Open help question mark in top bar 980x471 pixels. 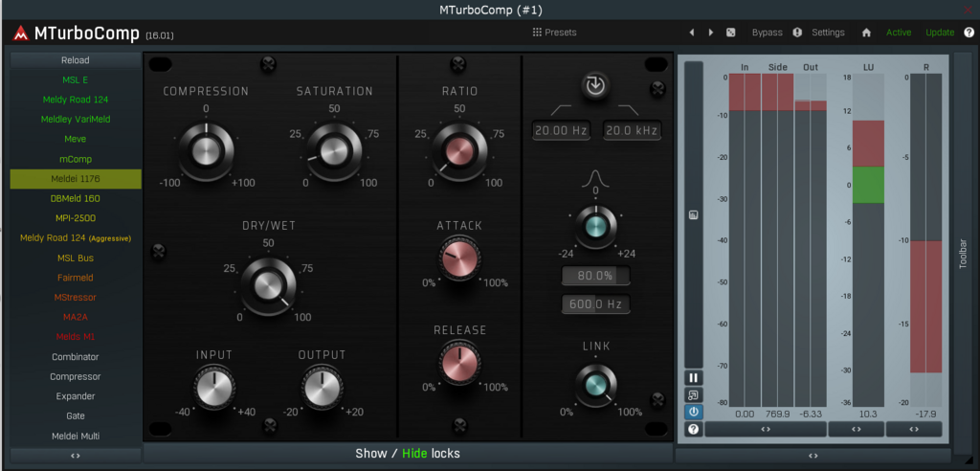click(969, 33)
